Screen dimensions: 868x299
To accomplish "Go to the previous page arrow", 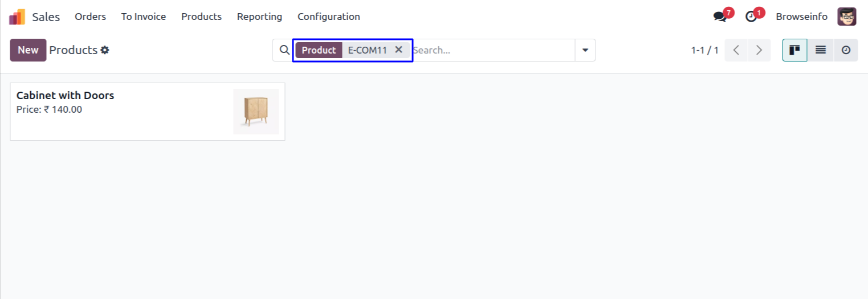I will (x=736, y=50).
